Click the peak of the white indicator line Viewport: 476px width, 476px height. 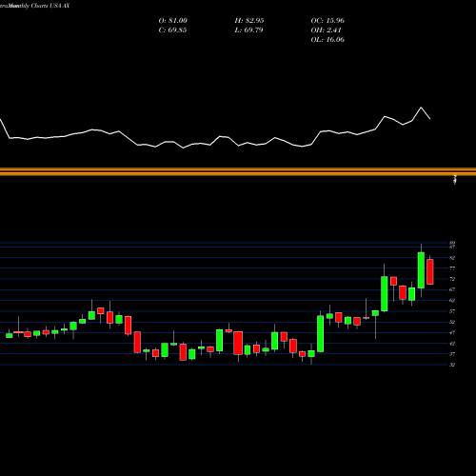[x=422, y=108]
